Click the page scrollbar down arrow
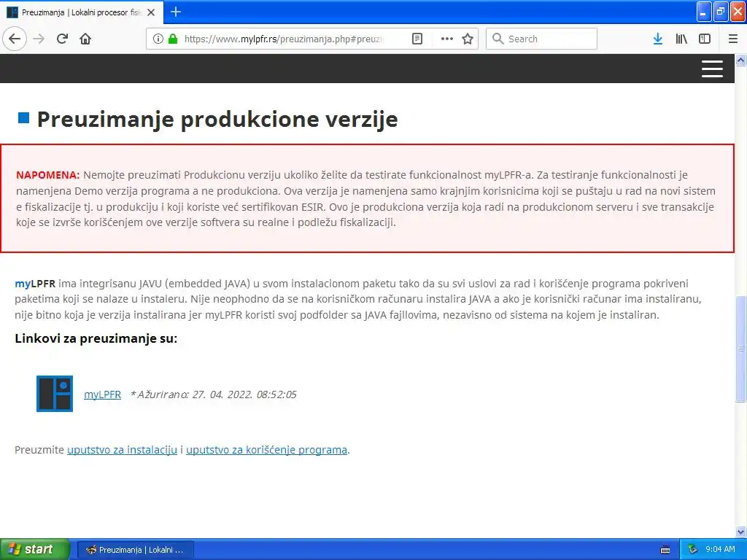The height and width of the screenshot is (560, 747). click(x=741, y=532)
